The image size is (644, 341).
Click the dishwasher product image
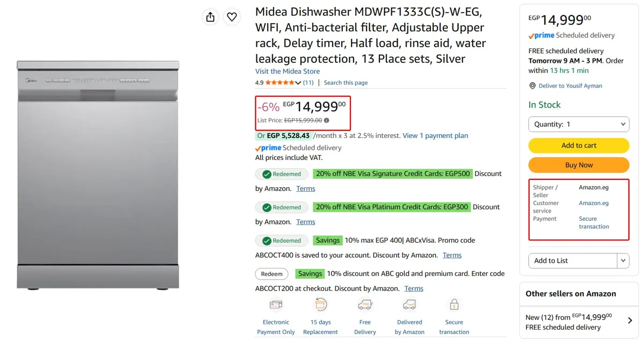click(98, 175)
